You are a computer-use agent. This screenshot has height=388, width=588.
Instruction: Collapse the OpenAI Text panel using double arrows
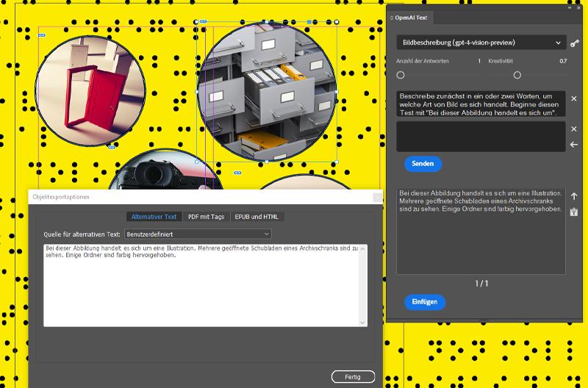570,7
